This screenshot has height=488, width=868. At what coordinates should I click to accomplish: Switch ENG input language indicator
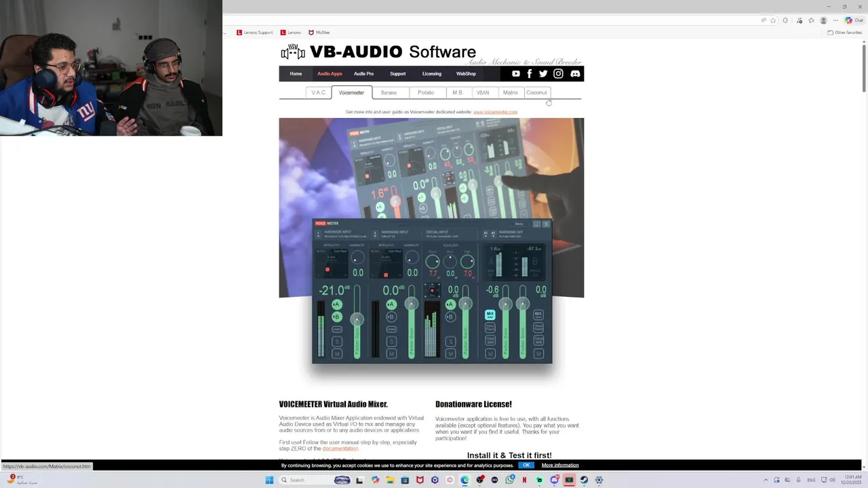(x=811, y=480)
